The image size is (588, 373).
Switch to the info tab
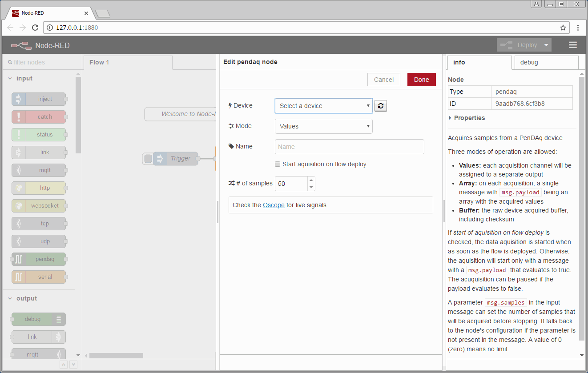click(479, 63)
